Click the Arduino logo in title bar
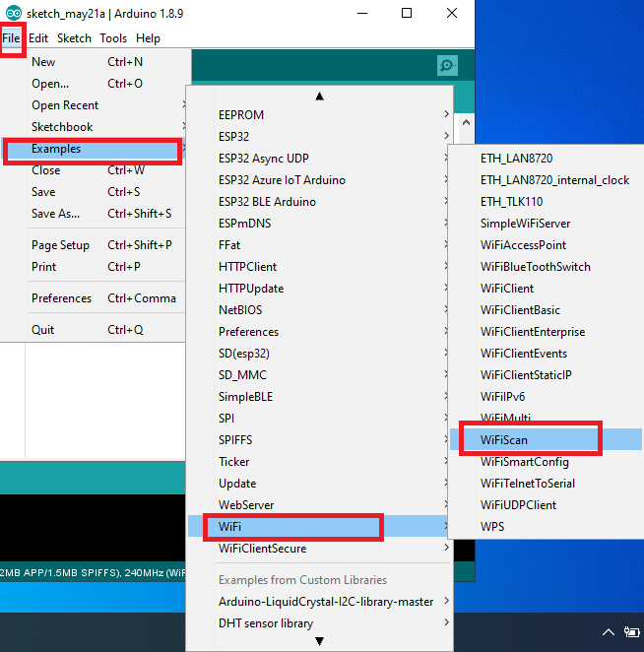The width and height of the screenshot is (644, 652). coord(14,14)
